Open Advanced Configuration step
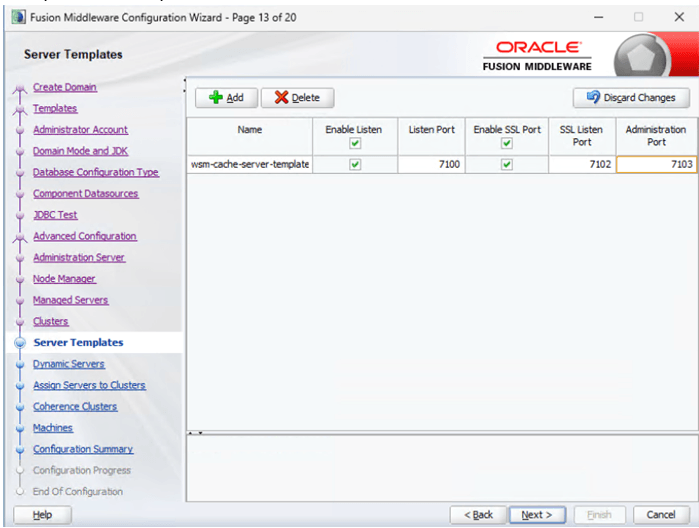This screenshot has width=699, height=528. click(x=85, y=236)
